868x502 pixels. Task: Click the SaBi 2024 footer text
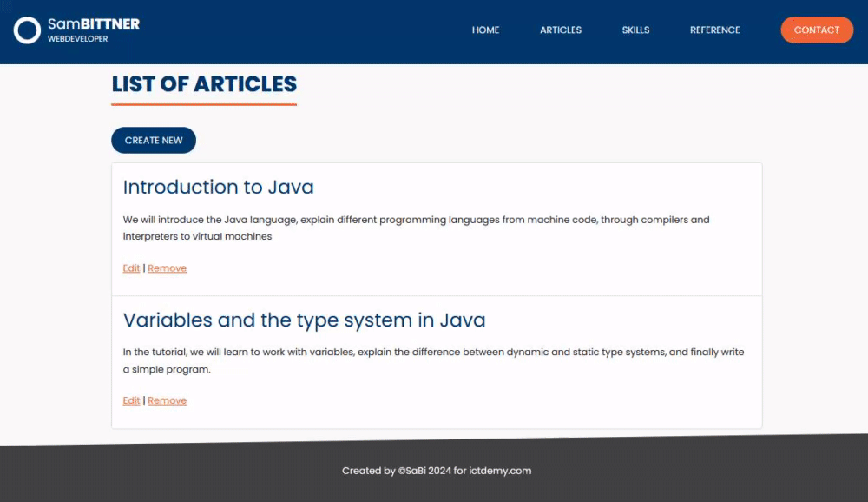(x=424, y=471)
